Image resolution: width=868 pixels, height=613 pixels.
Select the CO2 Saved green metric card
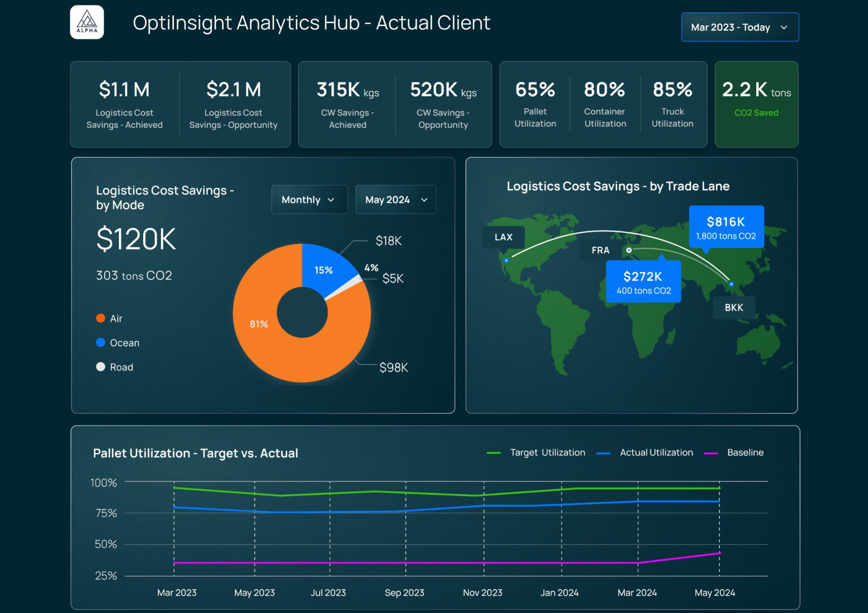click(756, 104)
